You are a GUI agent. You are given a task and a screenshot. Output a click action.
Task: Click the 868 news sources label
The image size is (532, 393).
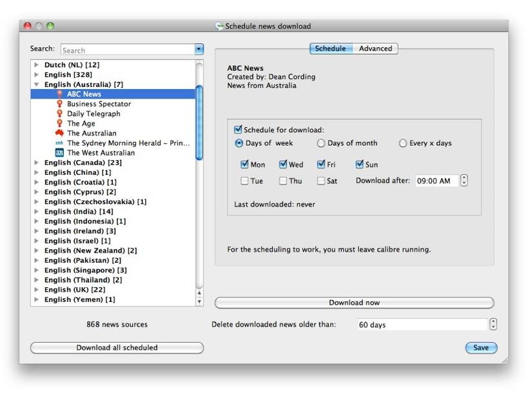[x=117, y=325]
